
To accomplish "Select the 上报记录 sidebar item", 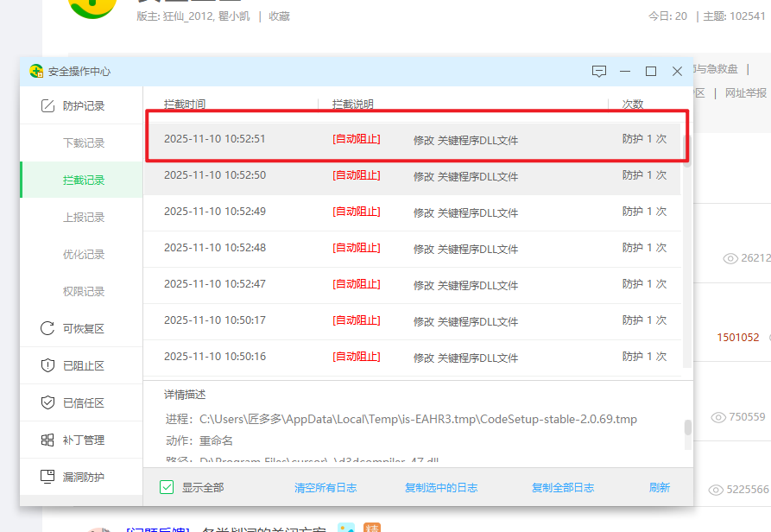I will pyautogui.click(x=84, y=218).
